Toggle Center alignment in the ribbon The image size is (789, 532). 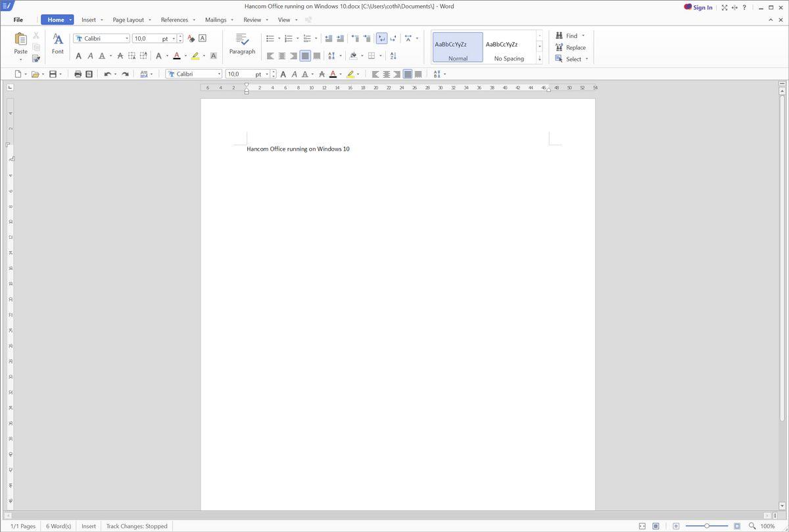click(x=282, y=56)
